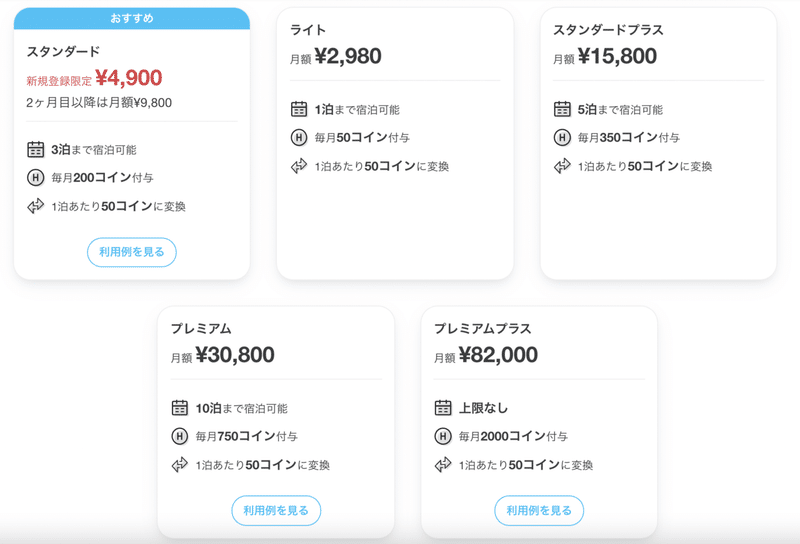800x544 pixels.
Task: Click the calendar icon beside 上限なし
Action: pos(443,408)
